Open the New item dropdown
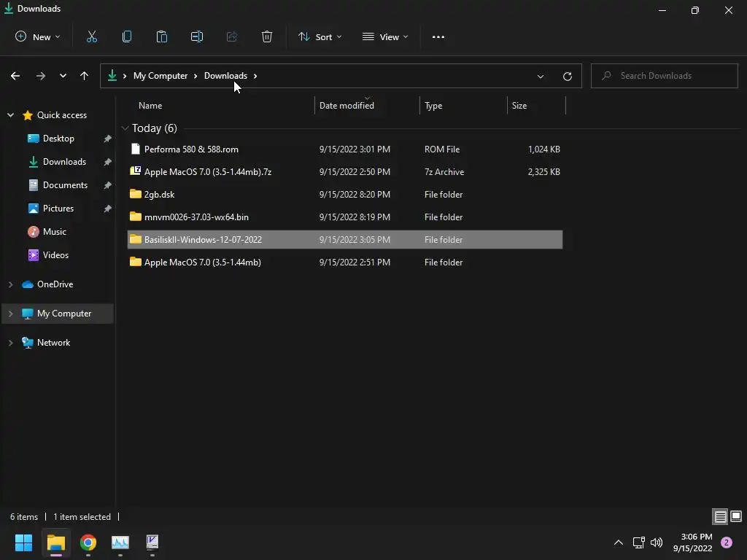 tap(38, 36)
